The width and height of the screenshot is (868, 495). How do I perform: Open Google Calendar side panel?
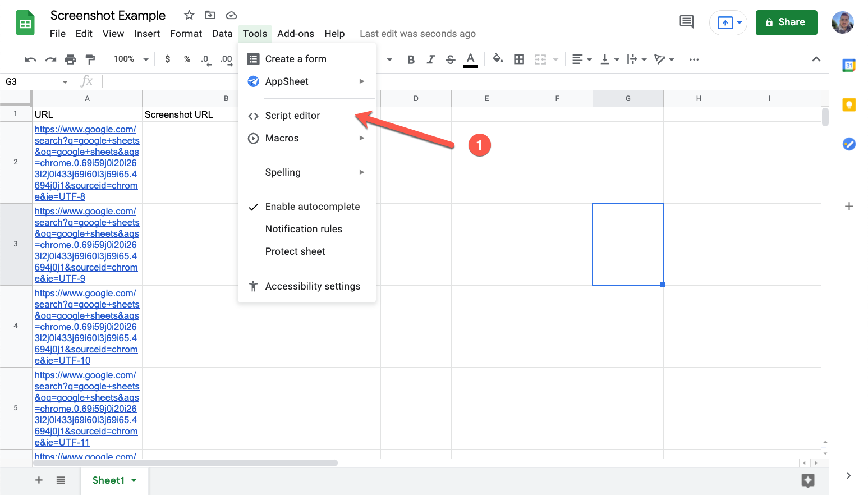(849, 65)
